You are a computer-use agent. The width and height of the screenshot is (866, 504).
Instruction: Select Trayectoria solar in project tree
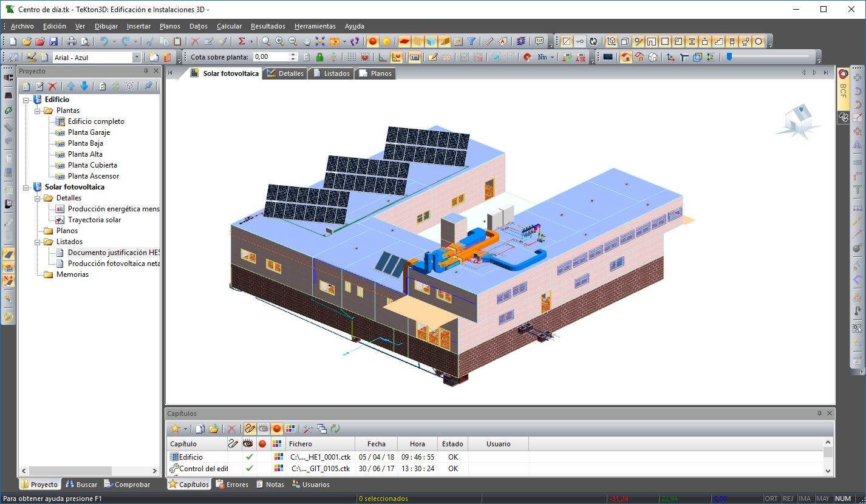pos(94,220)
